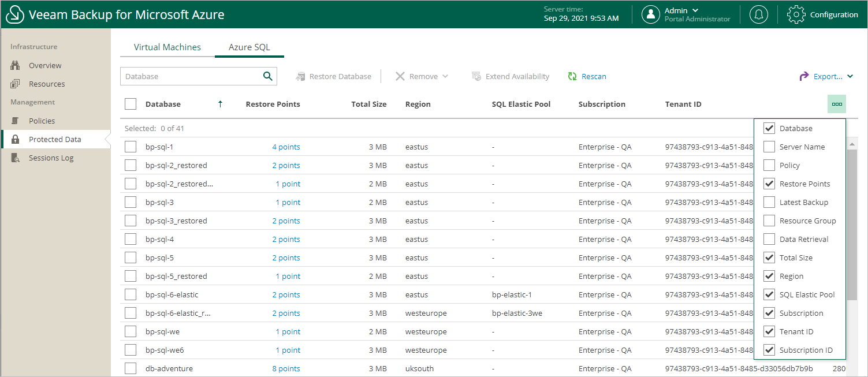This screenshot has height=377, width=868.
Task: Click the uksouth region cell
Action: click(419, 368)
